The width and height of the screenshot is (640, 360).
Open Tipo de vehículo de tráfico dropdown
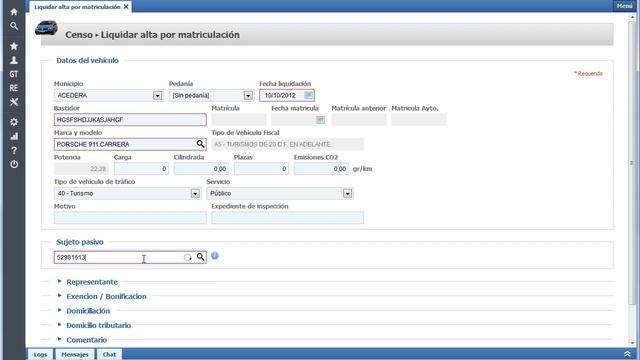click(x=195, y=193)
